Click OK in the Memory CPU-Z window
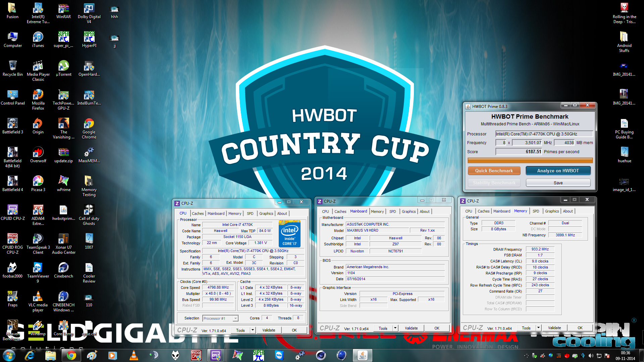Viewport: 644px width, 362px height. [580, 328]
